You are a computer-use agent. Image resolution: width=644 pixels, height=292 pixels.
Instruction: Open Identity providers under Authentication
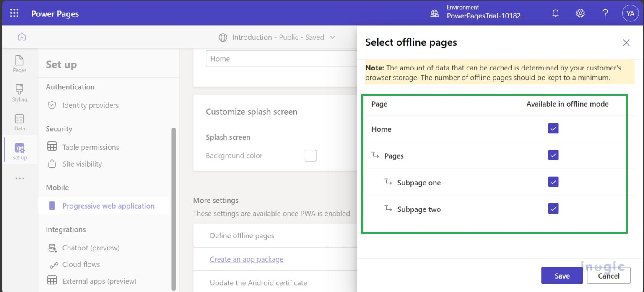pos(91,105)
